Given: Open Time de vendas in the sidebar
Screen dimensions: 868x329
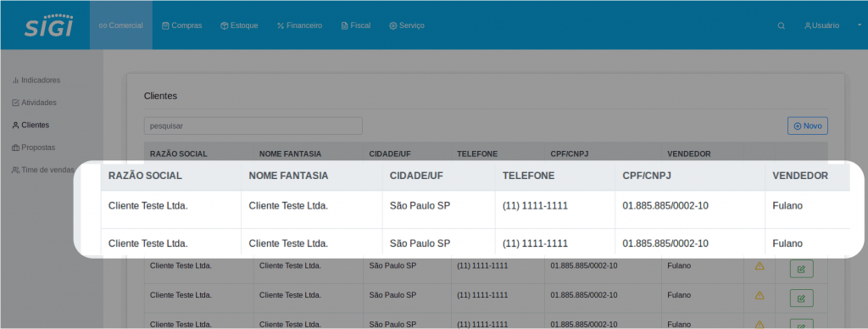Looking at the screenshot, I should [42, 170].
